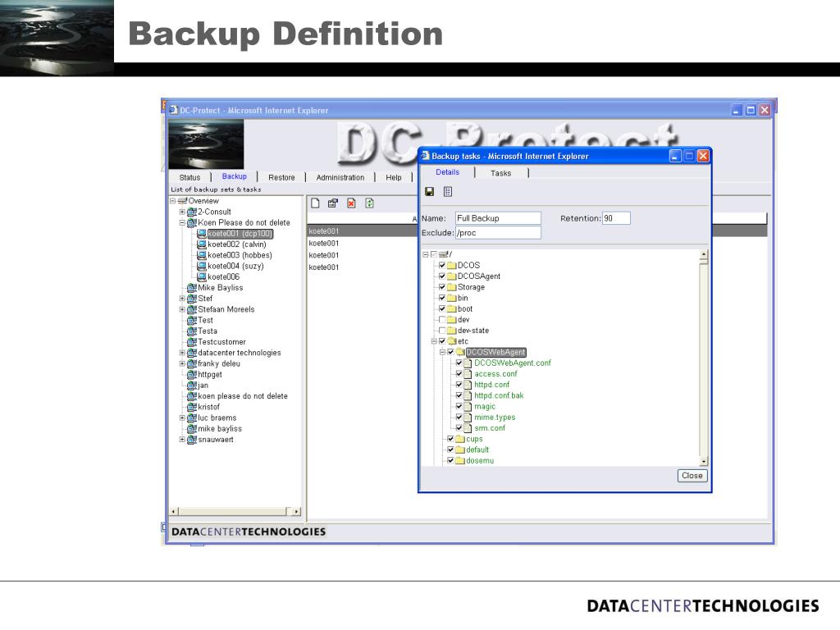Viewport: 840px width, 630px height.
Task: Toggle the access.conf file checkbox
Action: tap(459, 374)
